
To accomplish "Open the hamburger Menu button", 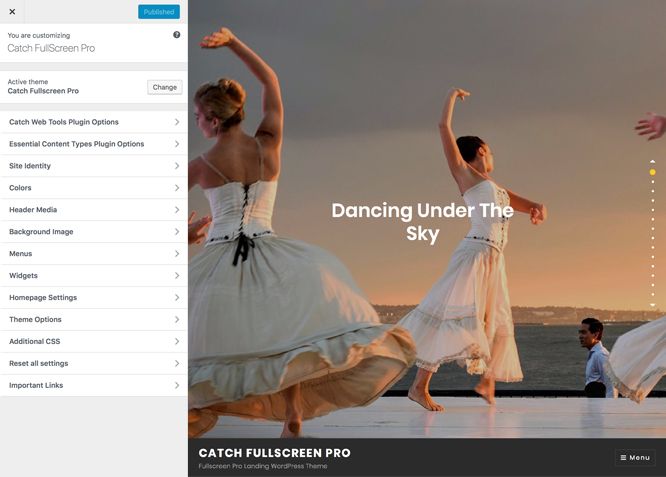I will (635, 457).
